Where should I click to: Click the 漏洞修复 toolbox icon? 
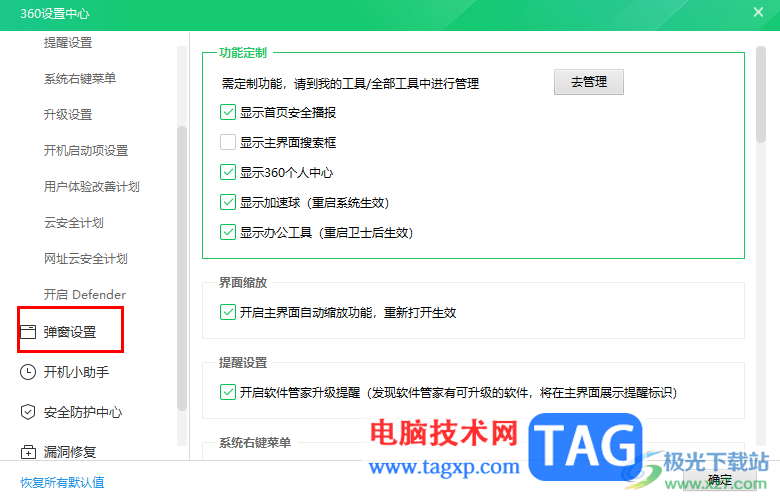point(28,452)
